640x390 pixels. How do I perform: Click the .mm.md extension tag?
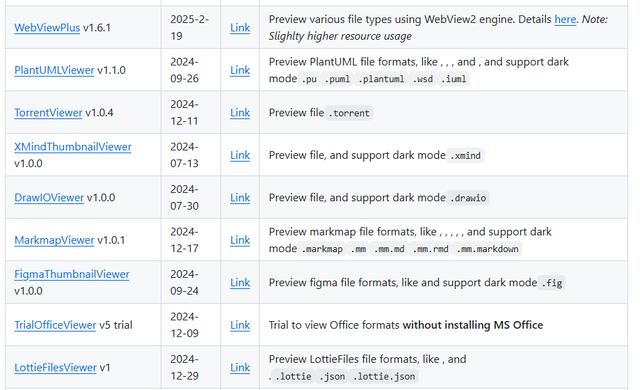tap(389, 249)
